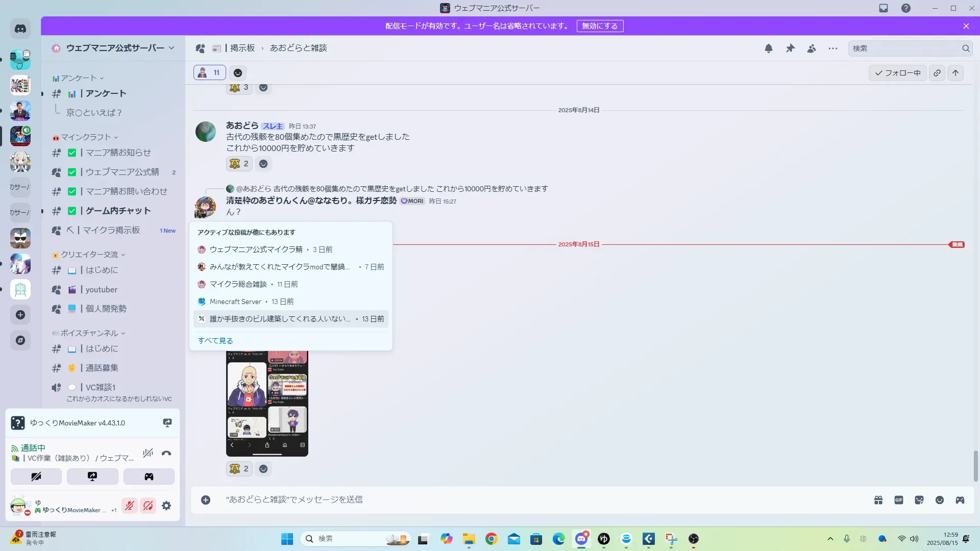The image size is (980, 551).
Task: Open notification settings bell icon
Action: pos(768,48)
